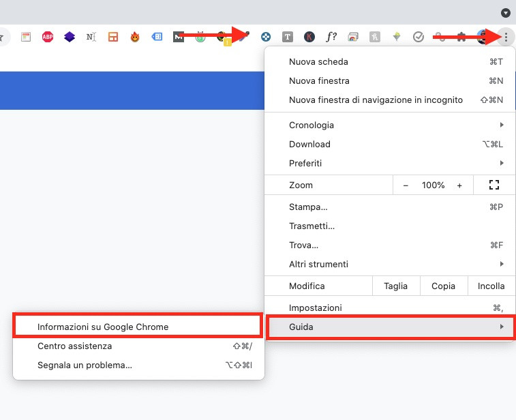Click Copia in the Modifica row
This screenshot has height=420, width=516.
[443, 286]
